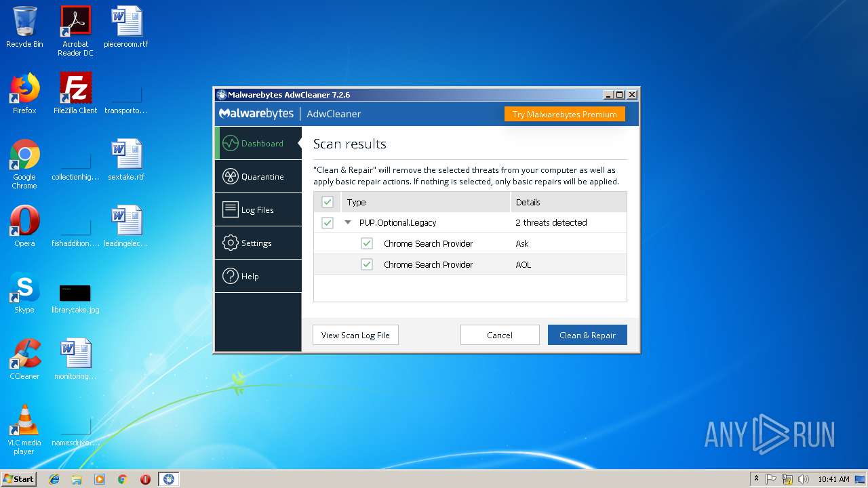Open Firefox desktop shortcut
868x488 pixels.
point(24,94)
